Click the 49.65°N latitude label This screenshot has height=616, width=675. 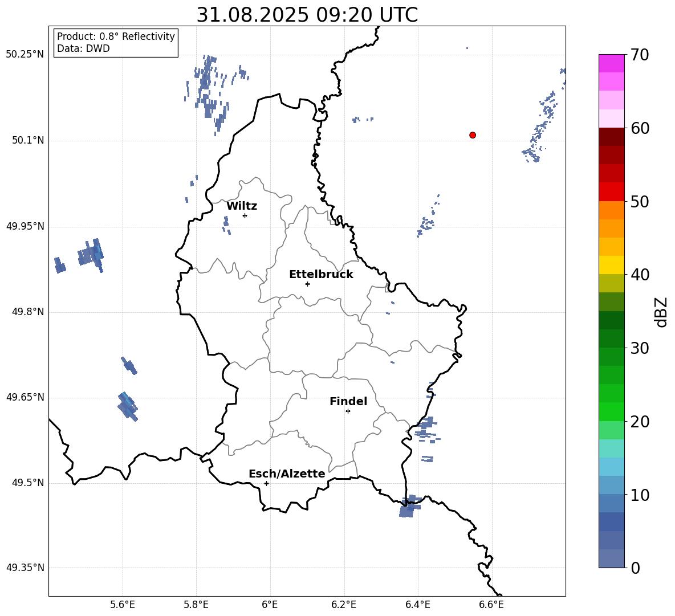pyautogui.click(x=25, y=397)
